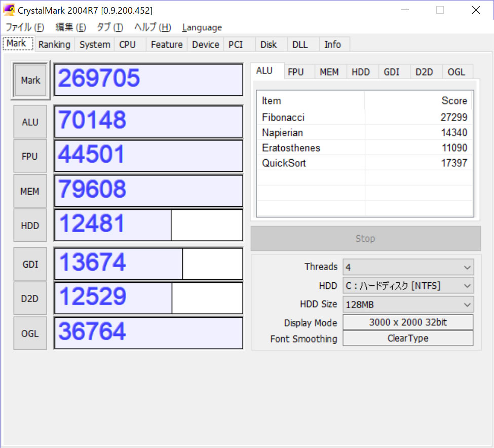The height and width of the screenshot is (448, 494).
Task: Run the OGL benchmark button
Action: tap(30, 333)
